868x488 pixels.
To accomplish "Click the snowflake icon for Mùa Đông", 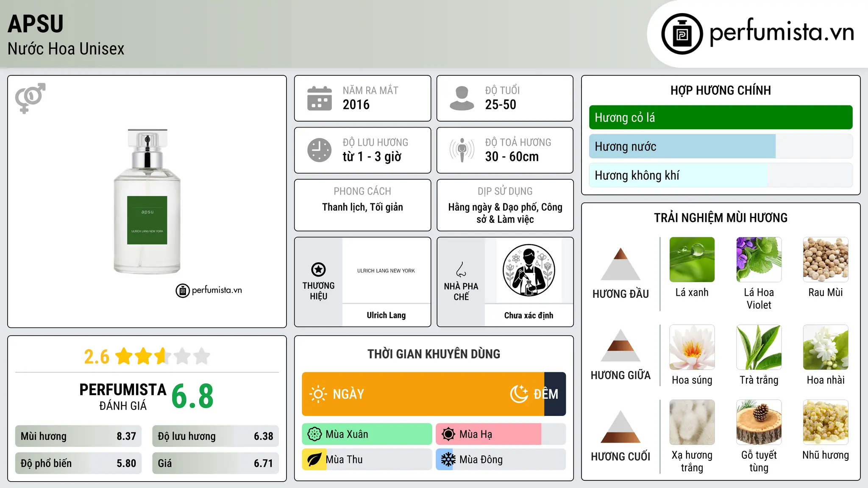I will [448, 460].
